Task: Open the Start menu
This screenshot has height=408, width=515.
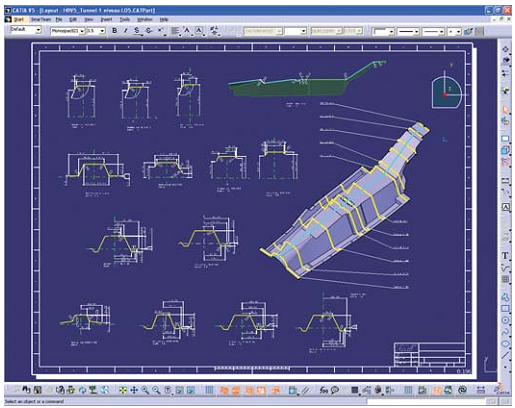Action: click(x=19, y=20)
